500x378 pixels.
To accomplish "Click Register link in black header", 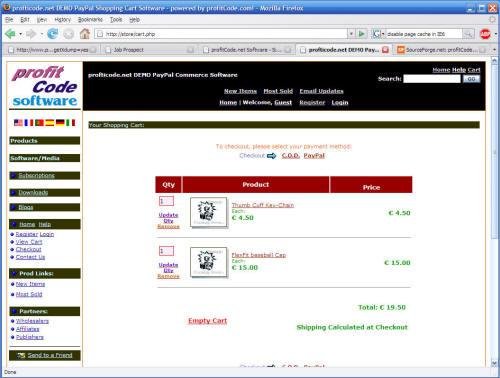I will click(x=312, y=102).
